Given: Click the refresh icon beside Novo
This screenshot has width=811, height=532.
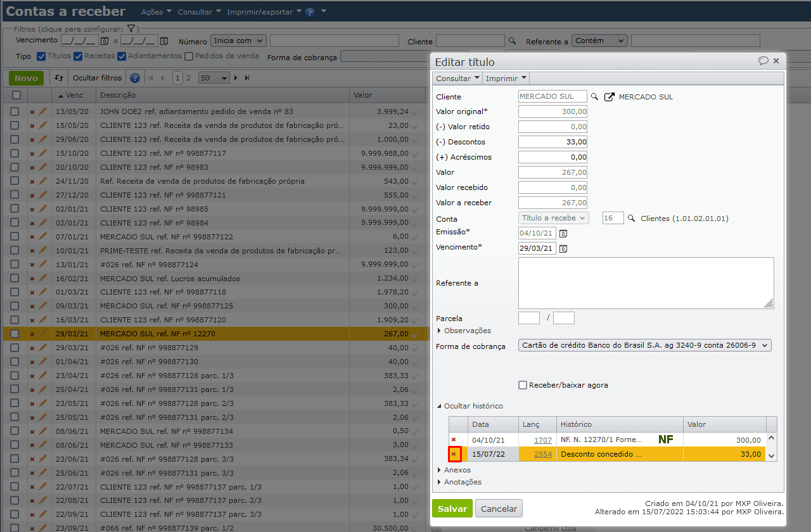Looking at the screenshot, I should pyautogui.click(x=59, y=78).
